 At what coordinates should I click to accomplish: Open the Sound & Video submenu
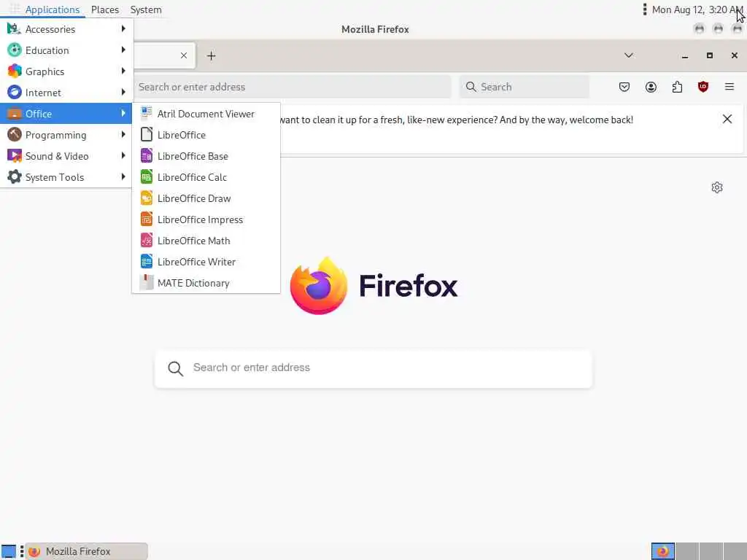[66, 156]
